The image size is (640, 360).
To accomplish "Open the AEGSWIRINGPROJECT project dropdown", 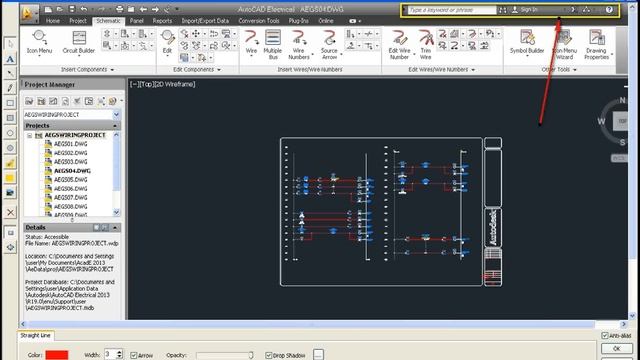I will (116, 115).
